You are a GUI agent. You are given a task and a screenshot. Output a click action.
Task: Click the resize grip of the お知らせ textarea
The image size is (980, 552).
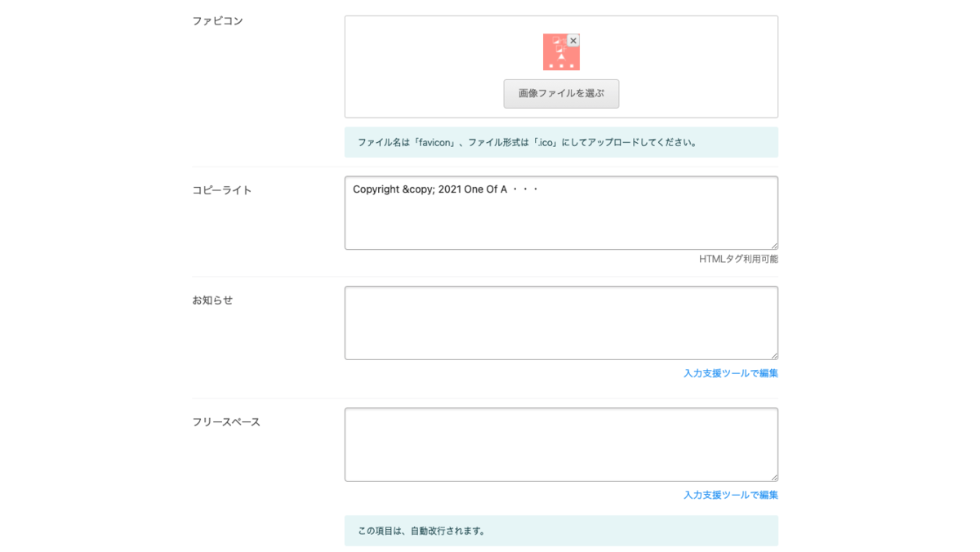tap(773, 354)
